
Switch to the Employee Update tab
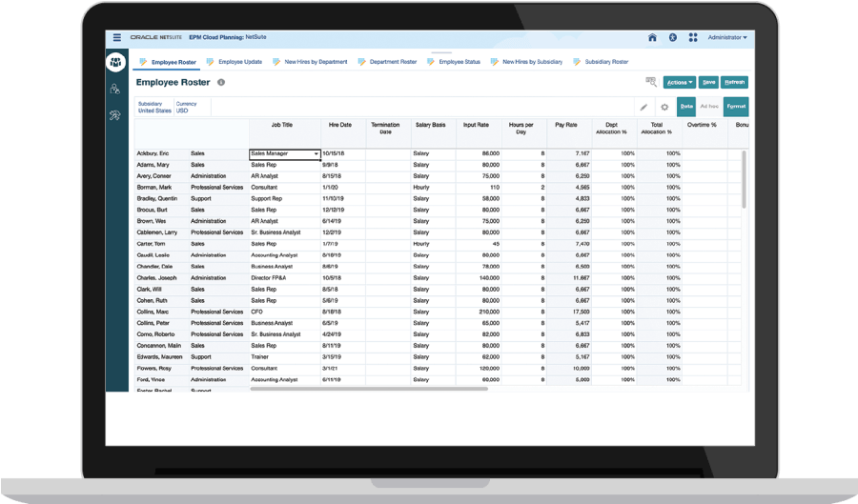[235, 62]
